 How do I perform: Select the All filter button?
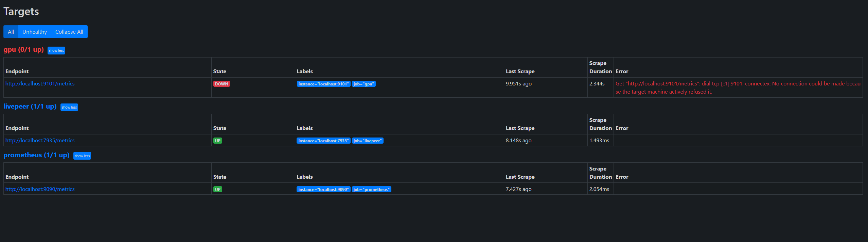click(11, 32)
